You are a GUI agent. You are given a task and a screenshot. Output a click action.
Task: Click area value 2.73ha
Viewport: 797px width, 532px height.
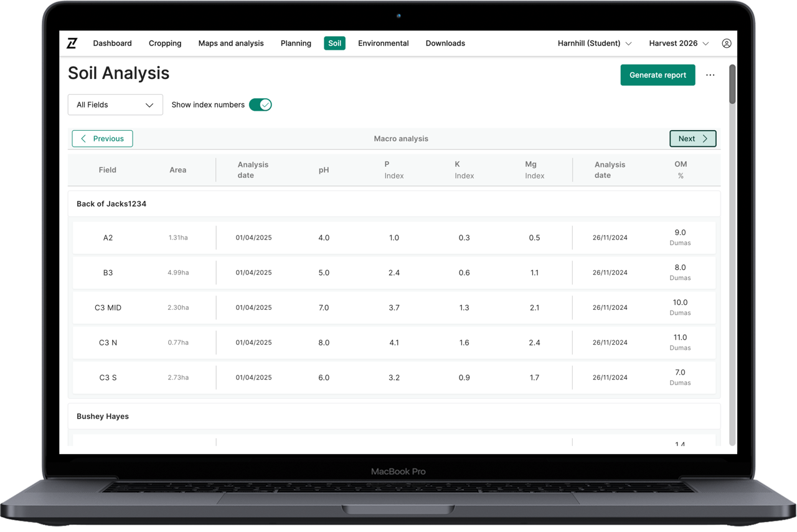click(x=178, y=378)
